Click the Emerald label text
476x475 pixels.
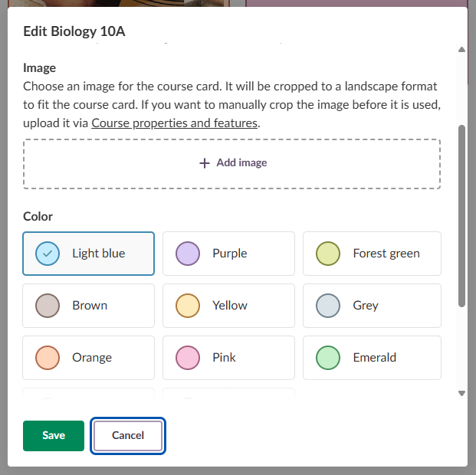[x=375, y=358]
